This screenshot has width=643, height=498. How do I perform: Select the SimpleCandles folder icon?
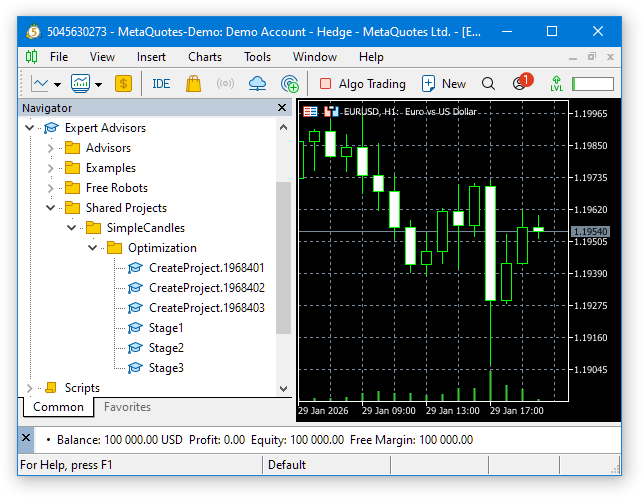[x=93, y=227]
